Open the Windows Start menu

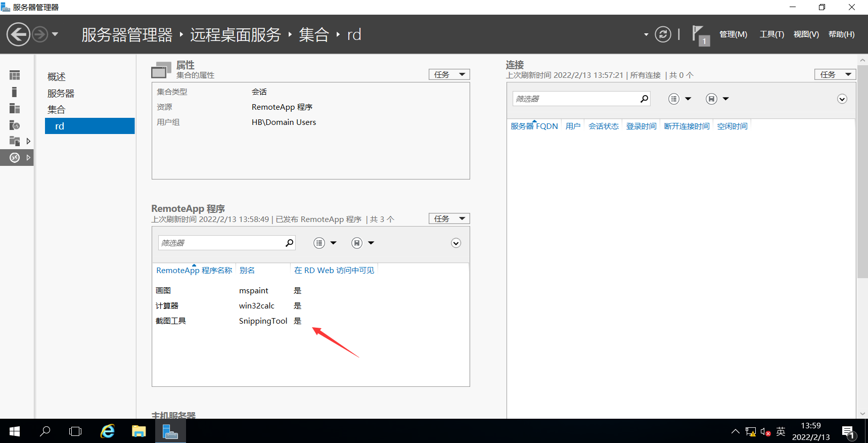15,431
